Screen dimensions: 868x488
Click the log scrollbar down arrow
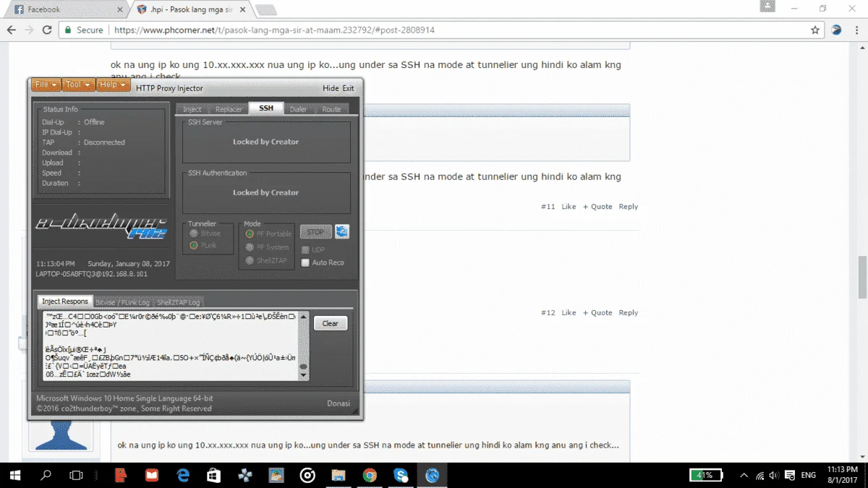(304, 376)
